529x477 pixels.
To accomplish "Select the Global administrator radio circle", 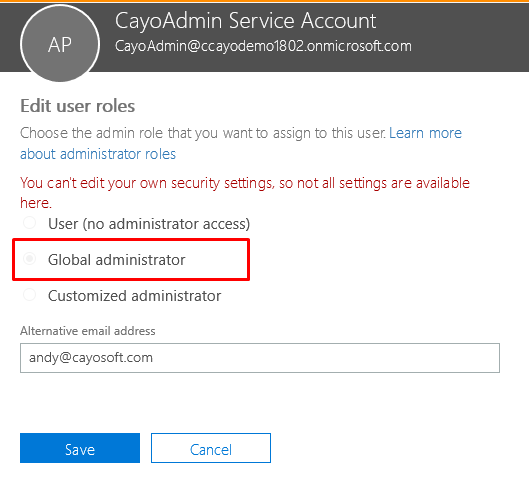I will point(29,259).
